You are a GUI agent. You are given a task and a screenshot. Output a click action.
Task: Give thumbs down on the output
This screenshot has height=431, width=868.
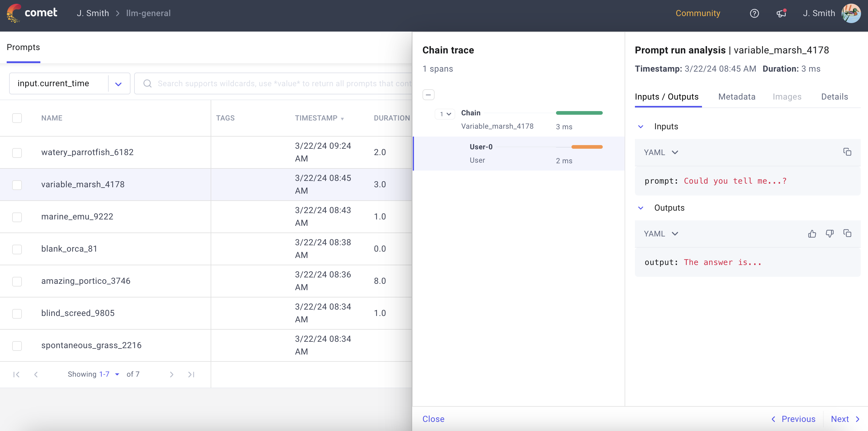829,233
